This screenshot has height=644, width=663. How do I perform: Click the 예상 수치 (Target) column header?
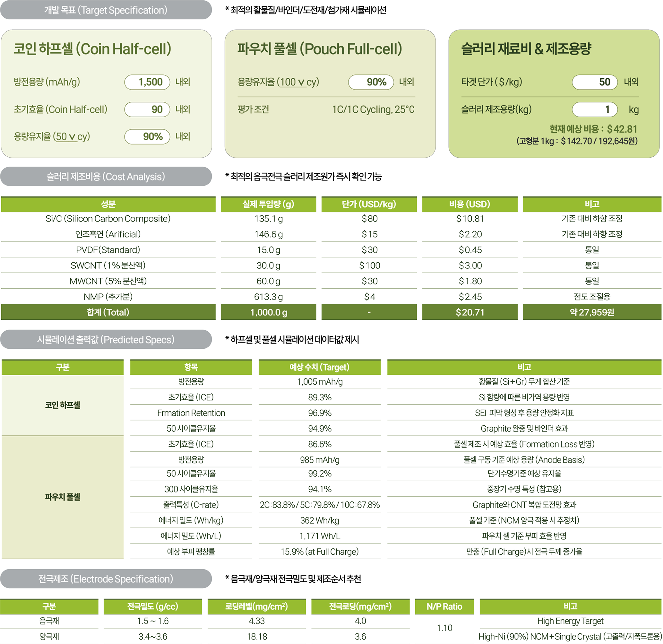coord(319,367)
